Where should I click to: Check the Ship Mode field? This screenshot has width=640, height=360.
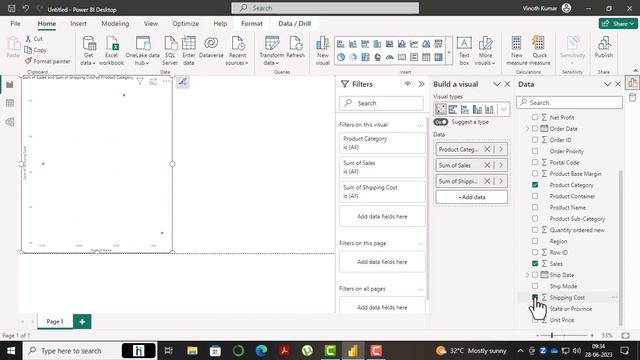pyautogui.click(x=535, y=286)
